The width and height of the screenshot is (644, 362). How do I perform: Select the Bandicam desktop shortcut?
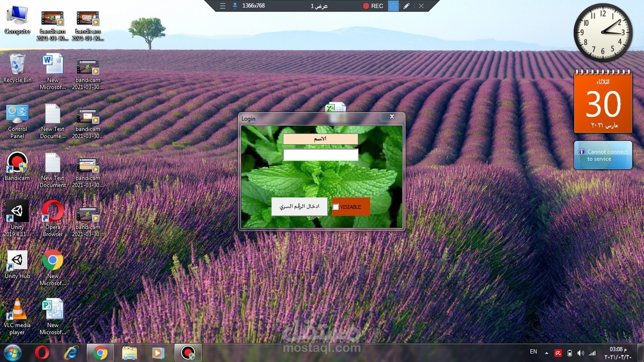(x=18, y=167)
